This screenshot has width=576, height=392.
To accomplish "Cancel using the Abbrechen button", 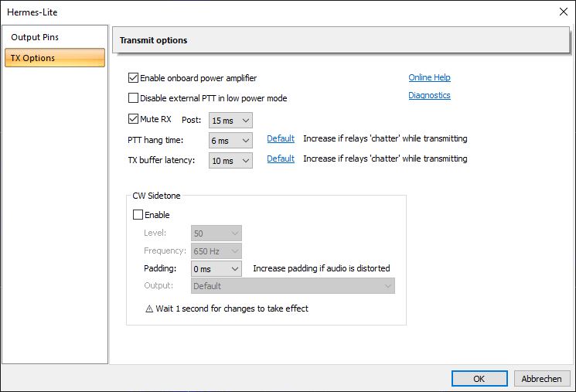I will point(542,379).
